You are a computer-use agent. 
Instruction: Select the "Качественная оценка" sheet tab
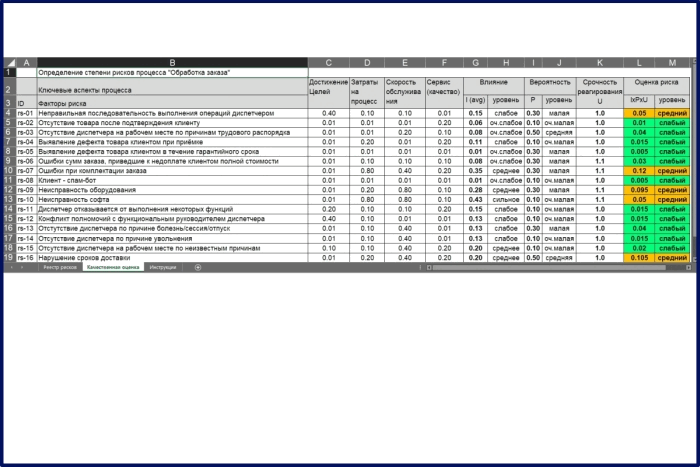click(x=111, y=268)
